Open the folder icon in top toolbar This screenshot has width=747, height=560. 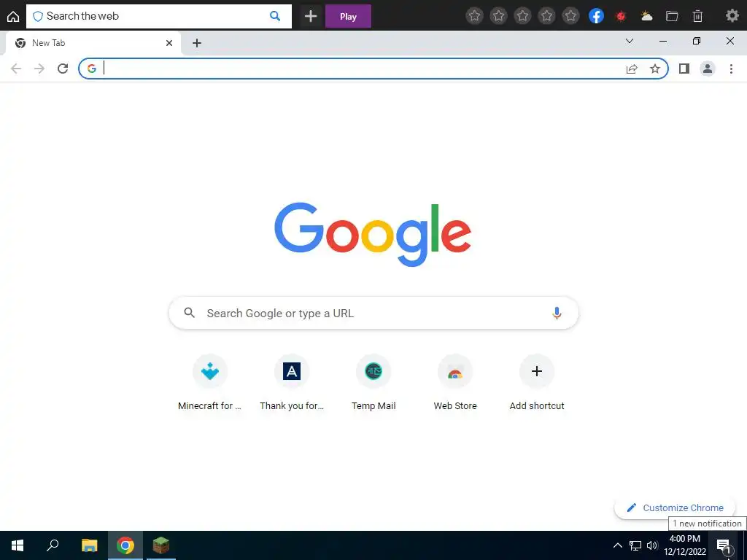click(x=672, y=16)
